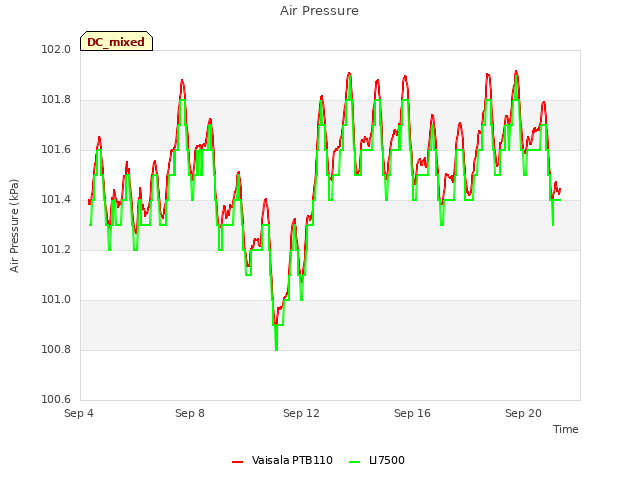This screenshot has width=640, height=480.
Task: Click the Sep 12 tick label
Action: 301,413
